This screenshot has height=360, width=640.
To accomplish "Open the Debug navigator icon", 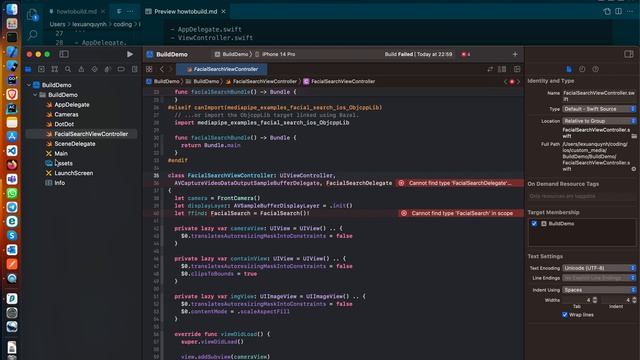I will coord(108,69).
